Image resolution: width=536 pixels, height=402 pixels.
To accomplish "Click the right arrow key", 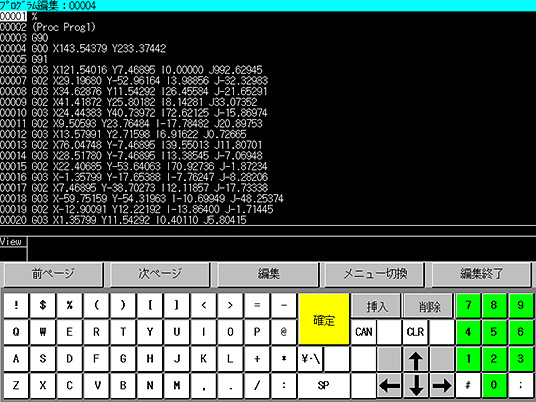I will [442, 386].
